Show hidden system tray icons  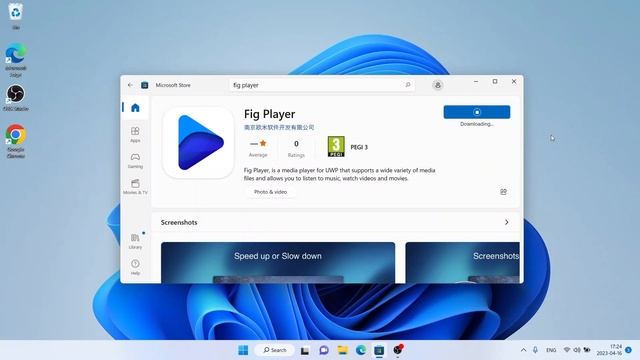pyautogui.click(x=523, y=350)
